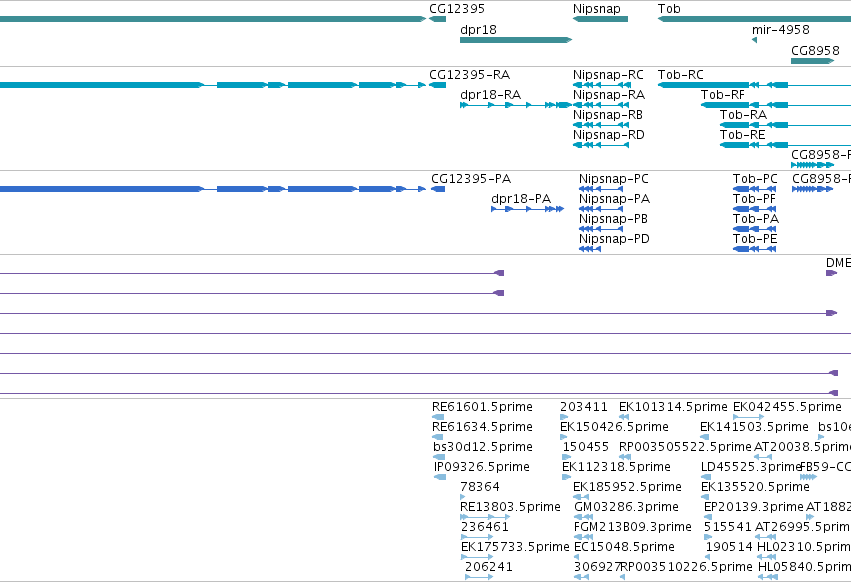Select the RE13803.5prime EST
Image resolution: width=851 pixels, height=582 pixels.
(x=485, y=517)
